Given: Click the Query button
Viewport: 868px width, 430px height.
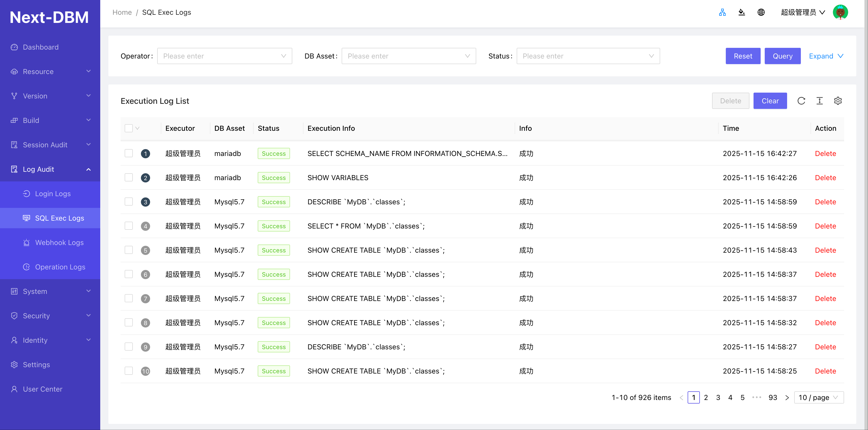Looking at the screenshot, I should tap(783, 56).
